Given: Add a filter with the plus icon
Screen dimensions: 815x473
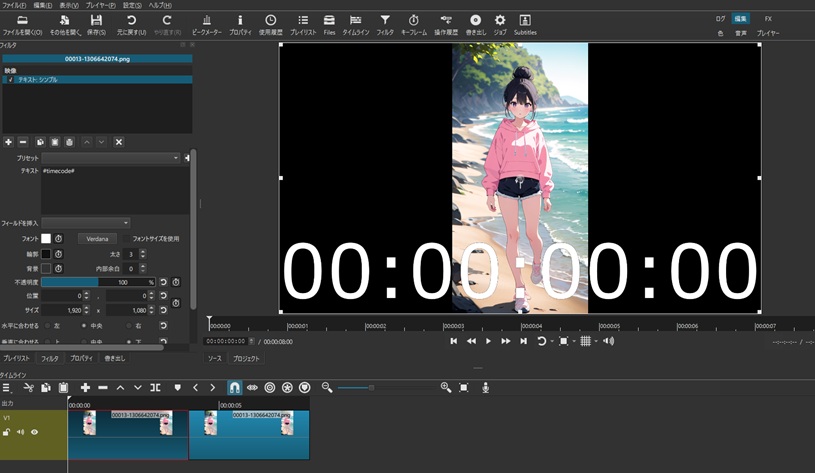Looking at the screenshot, I should (x=9, y=142).
